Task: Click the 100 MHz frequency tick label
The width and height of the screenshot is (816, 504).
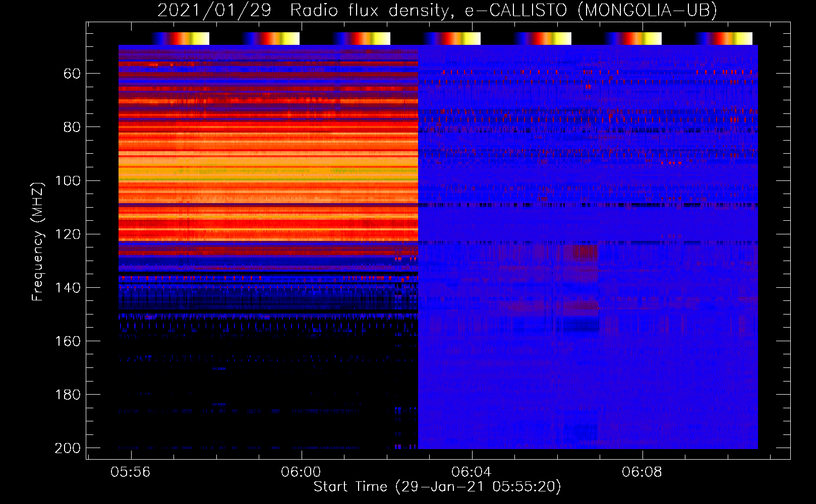Action: point(68,181)
